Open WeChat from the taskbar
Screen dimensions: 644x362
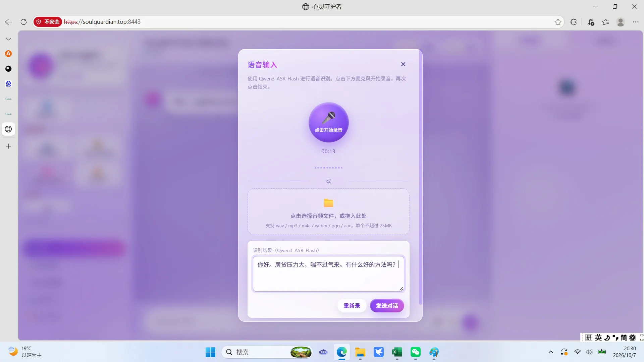coord(415,352)
